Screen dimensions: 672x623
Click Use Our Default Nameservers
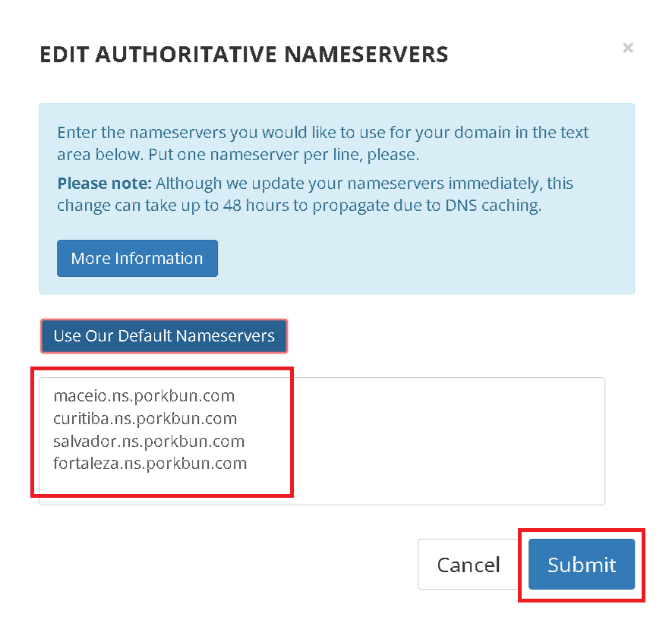pos(164,336)
